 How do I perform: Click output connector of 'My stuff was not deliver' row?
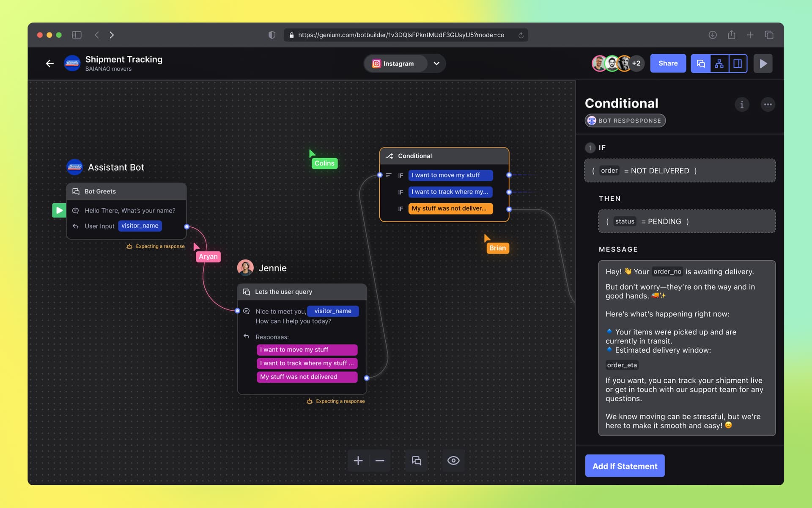tap(509, 209)
